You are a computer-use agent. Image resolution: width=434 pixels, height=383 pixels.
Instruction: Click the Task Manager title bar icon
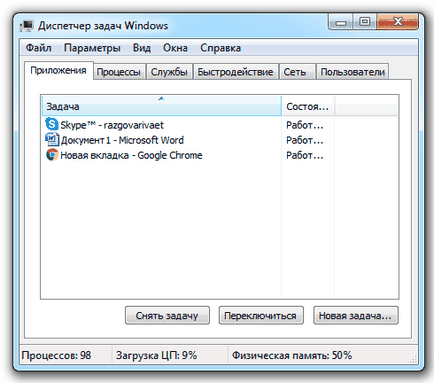point(26,26)
